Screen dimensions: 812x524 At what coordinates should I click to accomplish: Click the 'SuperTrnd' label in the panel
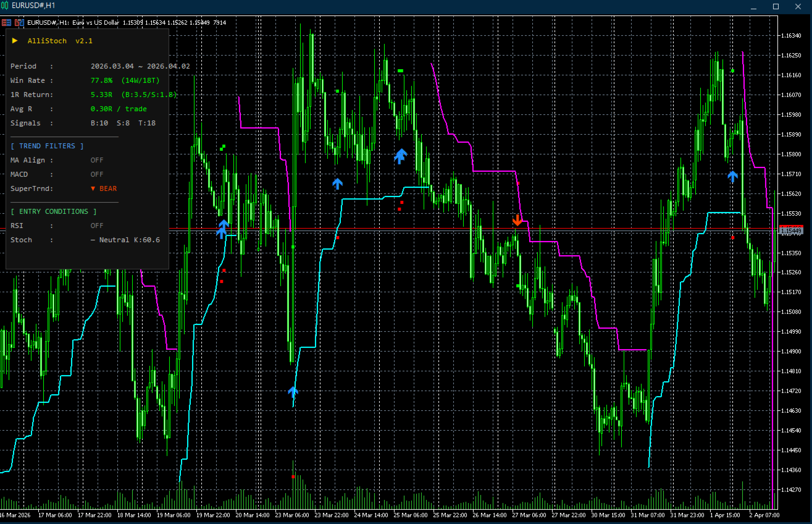30,188
